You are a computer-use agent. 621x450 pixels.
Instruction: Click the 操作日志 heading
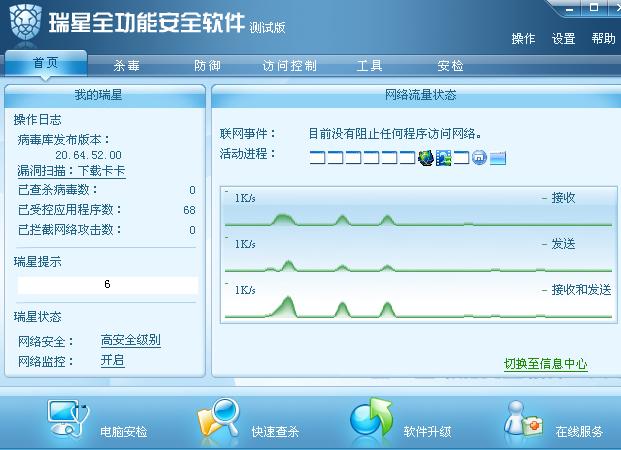(x=38, y=120)
